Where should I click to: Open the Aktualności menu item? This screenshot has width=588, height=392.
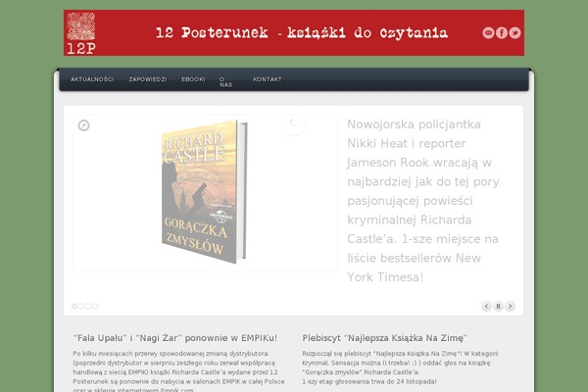pos(92,79)
